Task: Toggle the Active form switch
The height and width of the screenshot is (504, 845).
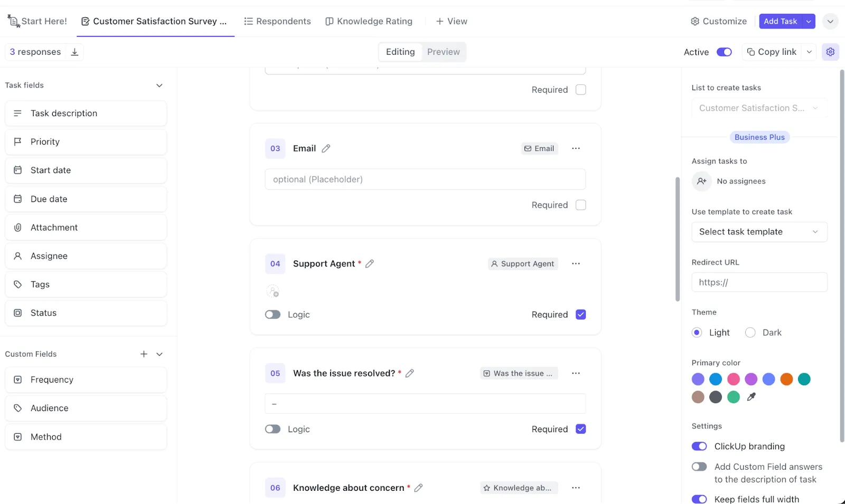Action: pos(724,52)
